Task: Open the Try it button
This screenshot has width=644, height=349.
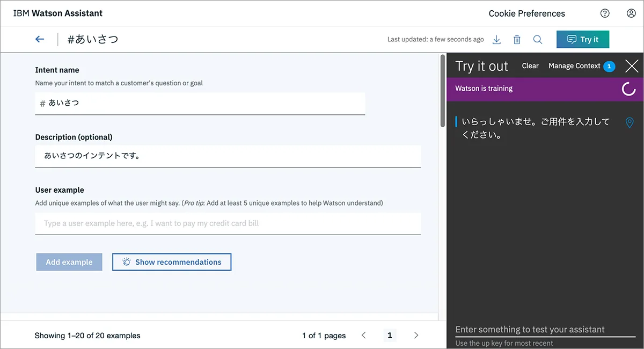Action: (583, 39)
